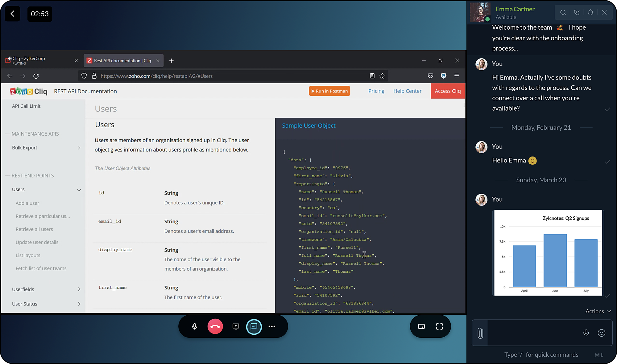Expand the Actions dropdown
Screen dimensions: 617x364
click(598, 311)
